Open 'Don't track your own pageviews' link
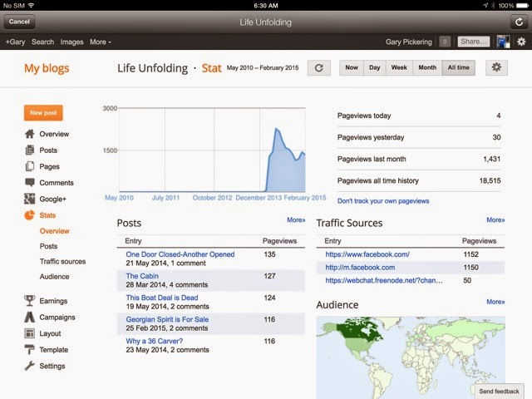 (x=383, y=201)
